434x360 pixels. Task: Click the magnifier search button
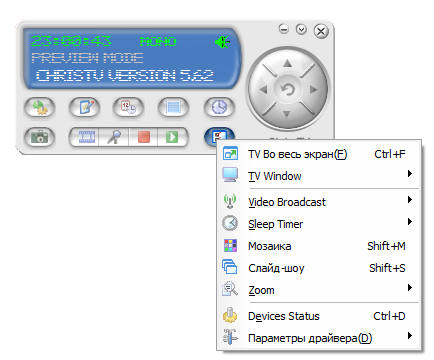tap(114, 137)
